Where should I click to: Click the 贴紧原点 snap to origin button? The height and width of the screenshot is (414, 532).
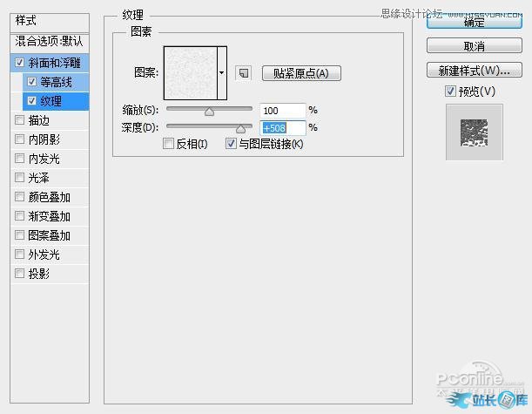(x=300, y=73)
